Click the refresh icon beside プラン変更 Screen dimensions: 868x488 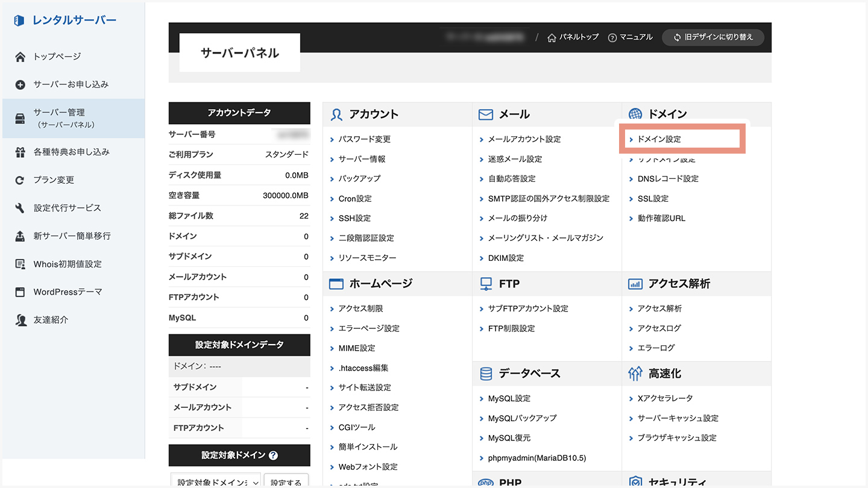[x=20, y=180]
